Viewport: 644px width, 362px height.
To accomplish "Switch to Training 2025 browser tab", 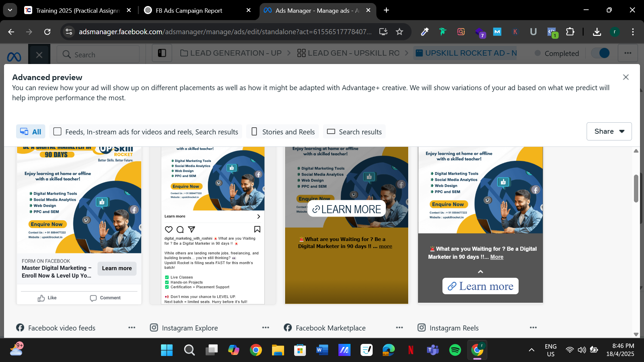I will [77, 10].
